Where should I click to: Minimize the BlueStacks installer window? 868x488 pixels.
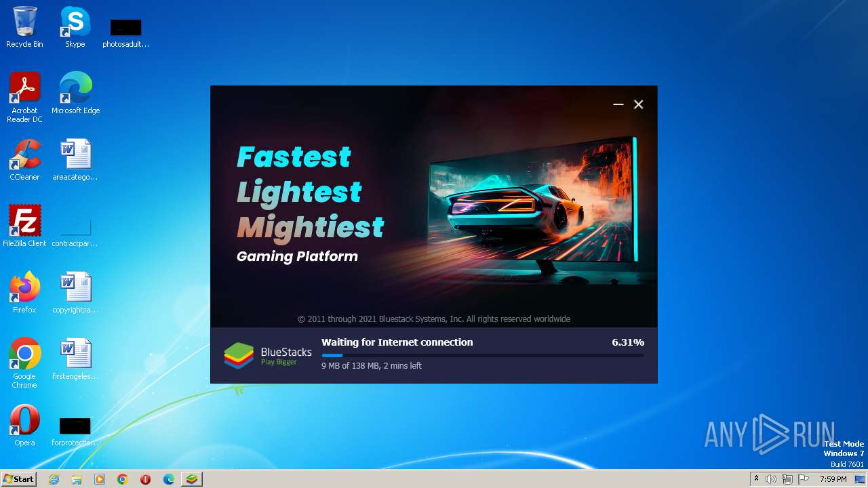(618, 104)
